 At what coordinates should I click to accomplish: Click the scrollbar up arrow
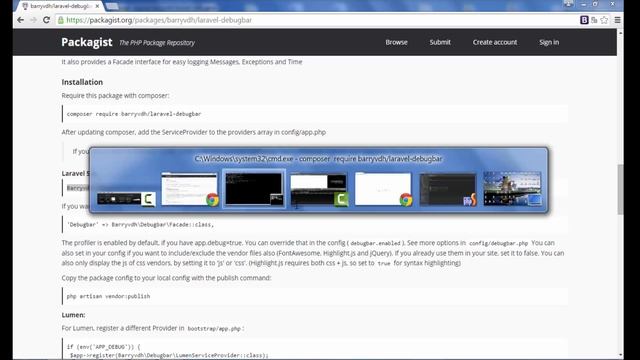click(x=620, y=32)
